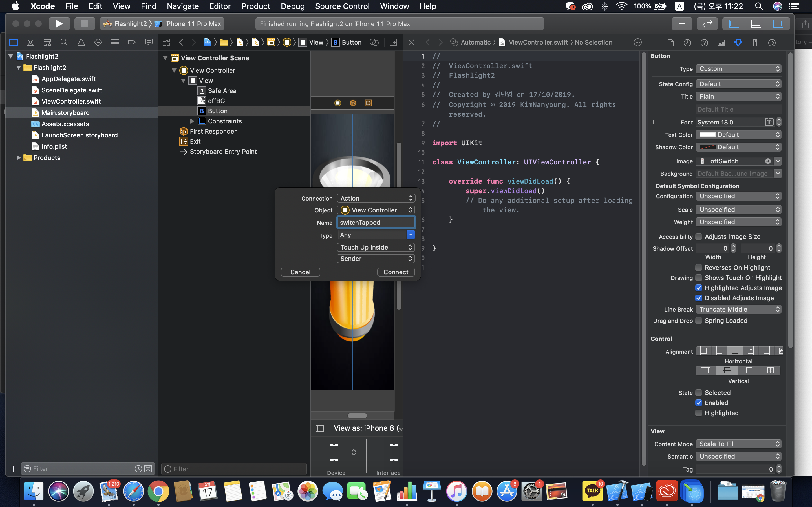Toggle the Selected state checkbox

click(699, 393)
